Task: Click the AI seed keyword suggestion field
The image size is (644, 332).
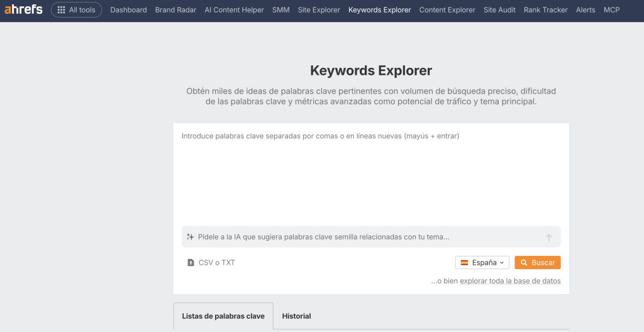Action: coord(370,237)
